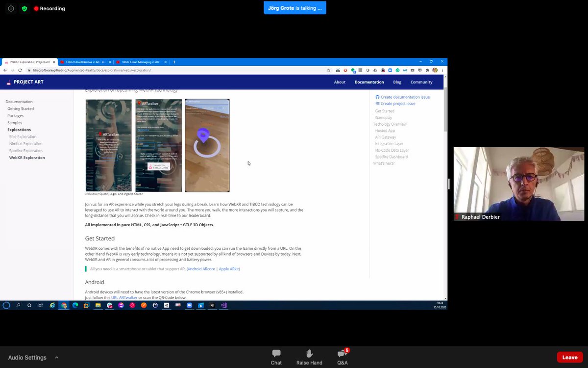Jump to Get Started in page contents
This screenshot has width=588, height=368.
click(x=385, y=111)
